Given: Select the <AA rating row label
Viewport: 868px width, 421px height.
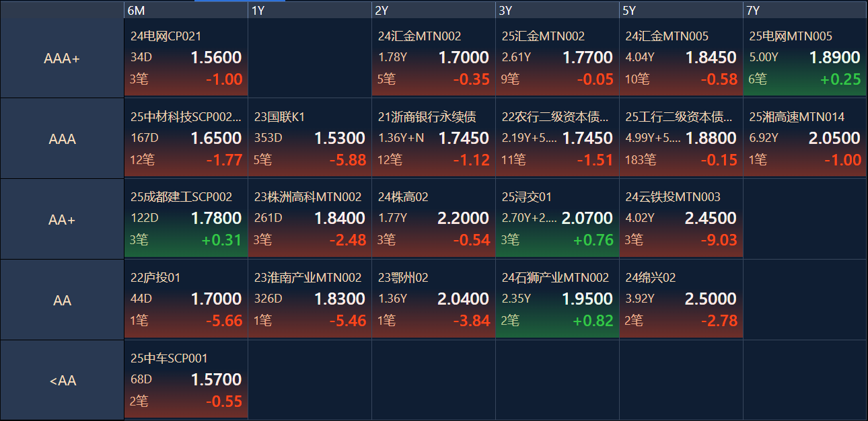Looking at the screenshot, I should coord(62,381).
